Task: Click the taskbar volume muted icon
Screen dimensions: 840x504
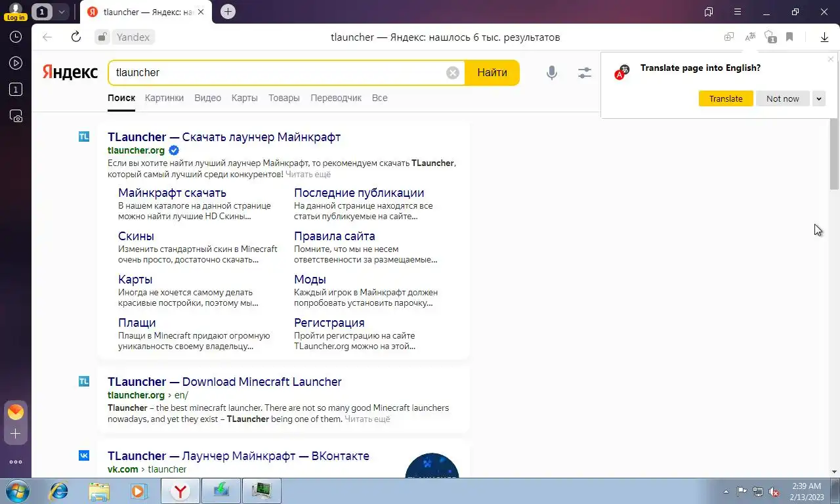Action: (x=774, y=492)
